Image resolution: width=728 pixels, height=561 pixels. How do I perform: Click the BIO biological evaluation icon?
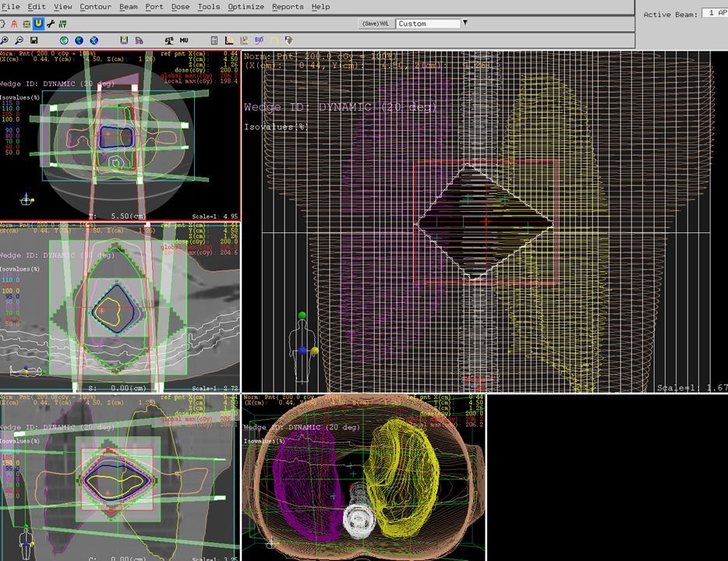click(x=259, y=40)
